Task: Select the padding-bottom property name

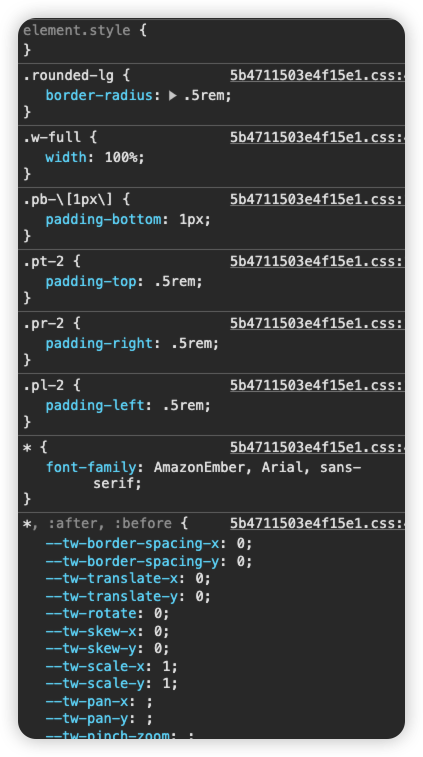Action: 103,220
